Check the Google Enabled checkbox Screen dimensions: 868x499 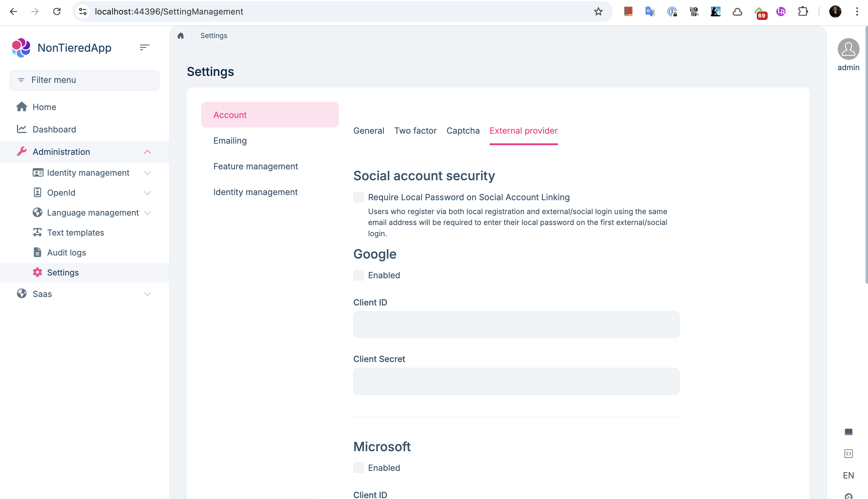[358, 275]
